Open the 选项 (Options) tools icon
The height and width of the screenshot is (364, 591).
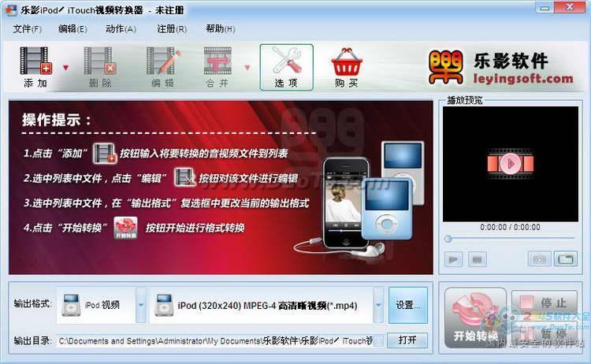coord(287,67)
